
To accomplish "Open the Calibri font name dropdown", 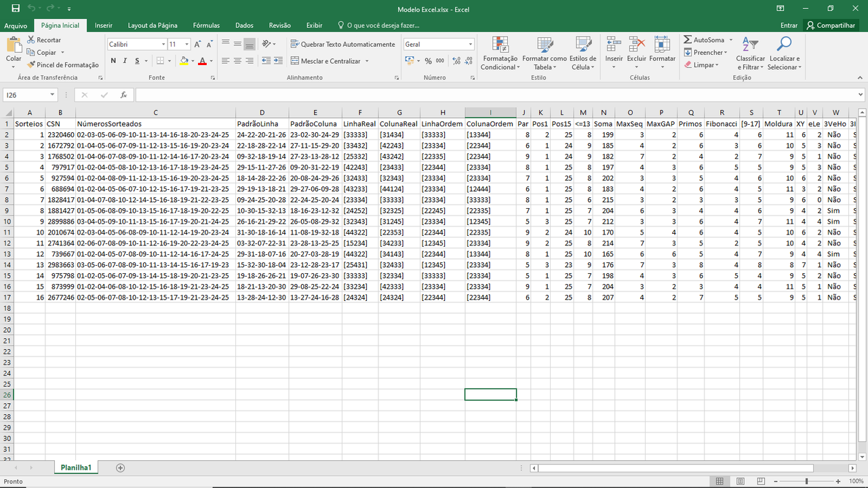I will click(x=163, y=44).
